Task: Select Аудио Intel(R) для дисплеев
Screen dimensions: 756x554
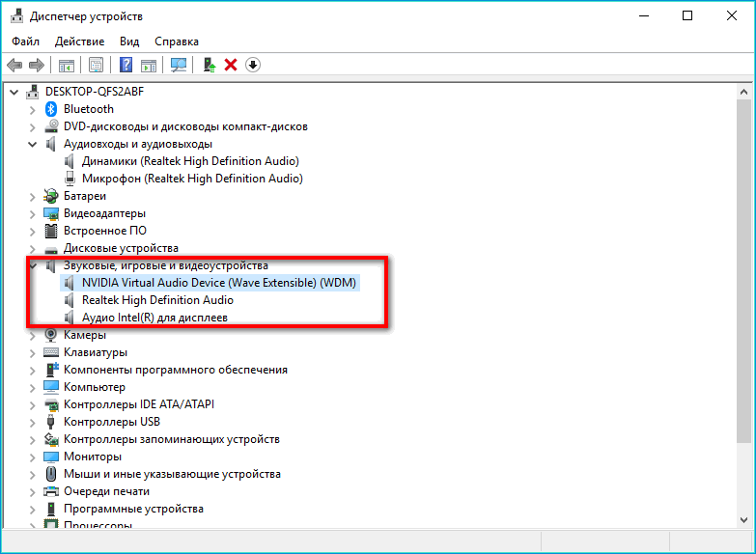Action: [154, 318]
